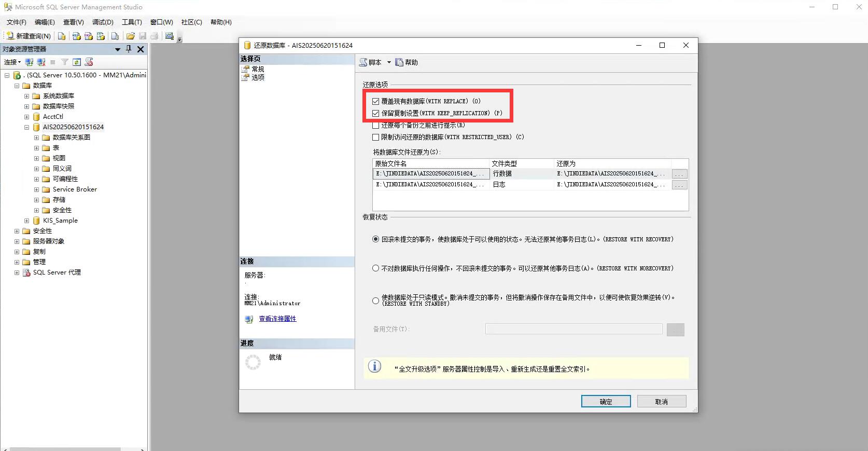
Task: Select RESTORE WITH STANDBY radio option
Action: click(375, 300)
